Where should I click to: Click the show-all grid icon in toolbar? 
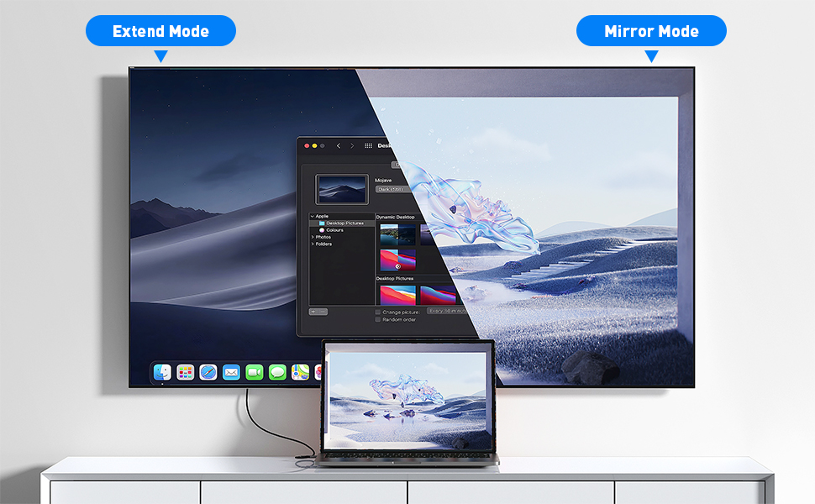point(368,146)
